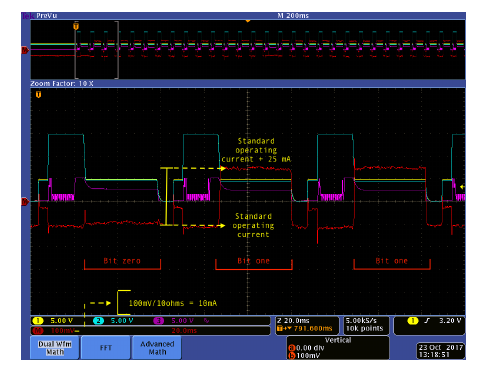This screenshot has width=484, height=375.
Task: Click the zoom window bracket in the overview
Action: click(97, 50)
